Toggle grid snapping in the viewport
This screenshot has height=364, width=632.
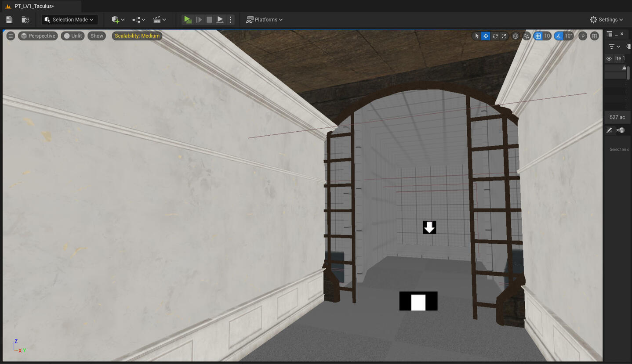click(x=538, y=36)
